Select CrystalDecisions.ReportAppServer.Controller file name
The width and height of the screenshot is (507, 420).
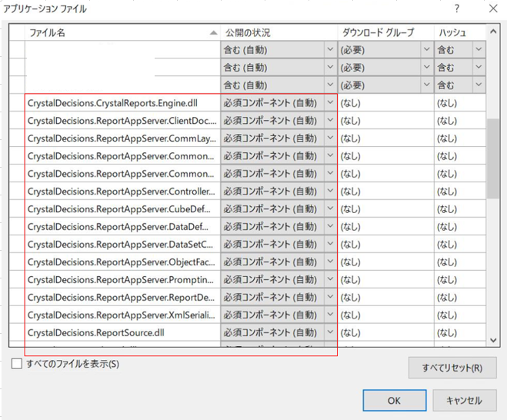click(122, 191)
